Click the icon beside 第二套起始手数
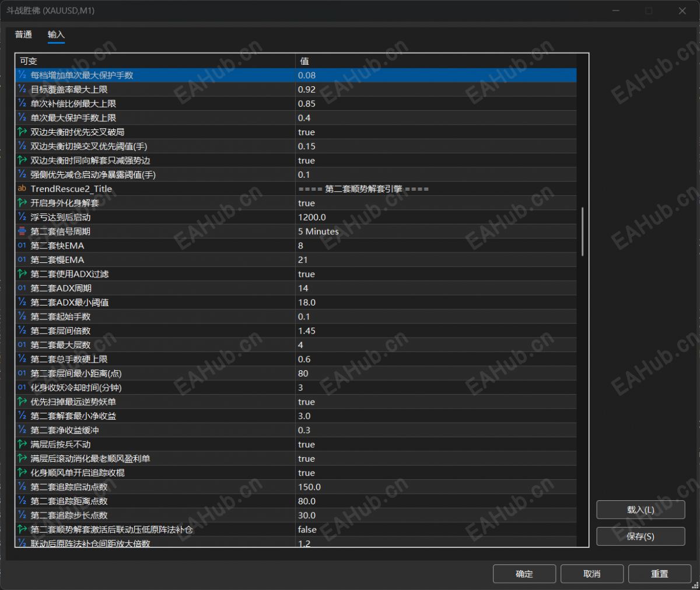 pos(22,317)
